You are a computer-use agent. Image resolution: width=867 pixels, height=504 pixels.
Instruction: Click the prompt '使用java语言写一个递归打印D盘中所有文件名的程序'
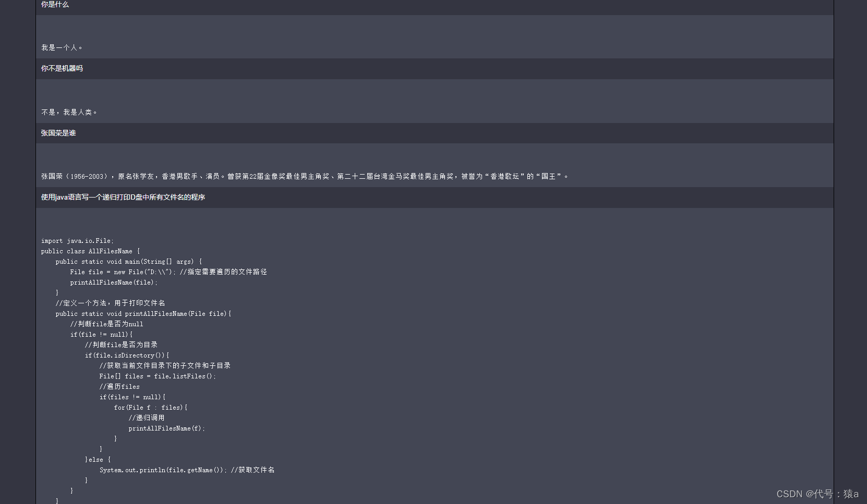pyautogui.click(x=123, y=197)
